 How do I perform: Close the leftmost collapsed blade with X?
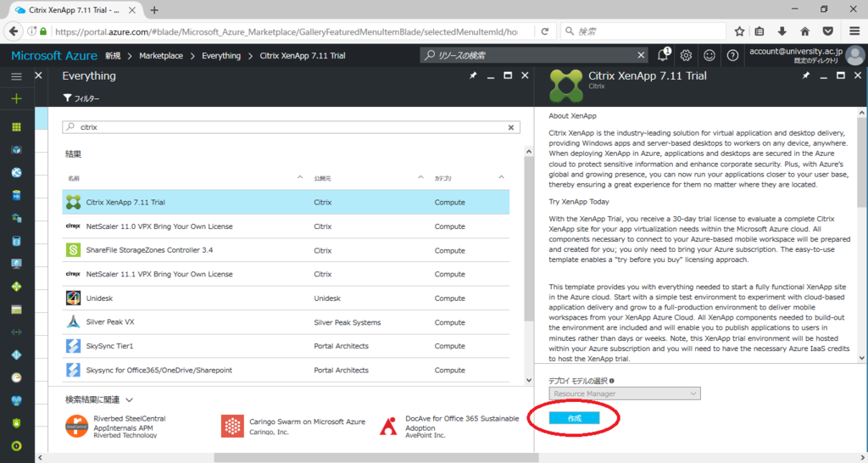[38, 75]
